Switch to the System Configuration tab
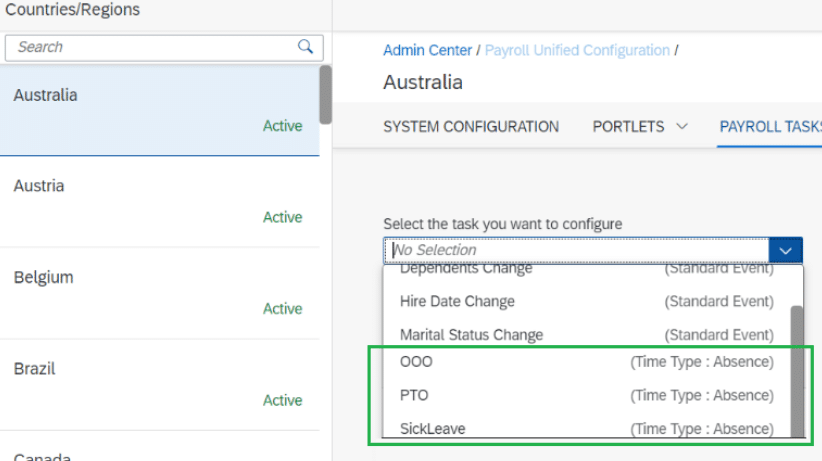 [x=471, y=127]
